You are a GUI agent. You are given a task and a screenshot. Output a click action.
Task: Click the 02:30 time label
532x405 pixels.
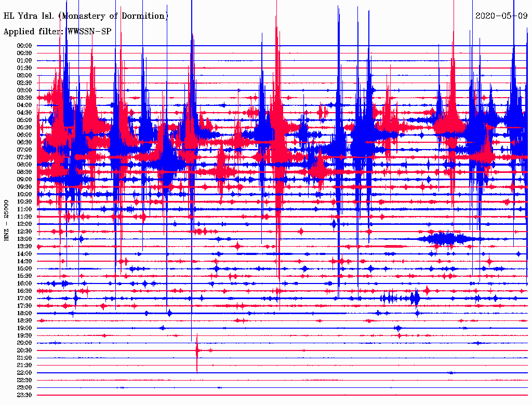click(24, 83)
